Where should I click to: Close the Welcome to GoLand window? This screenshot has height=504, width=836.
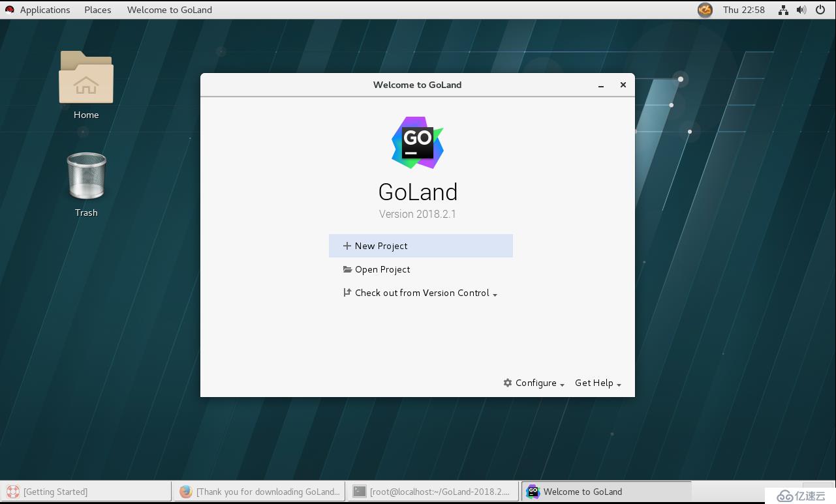pos(623,85)
